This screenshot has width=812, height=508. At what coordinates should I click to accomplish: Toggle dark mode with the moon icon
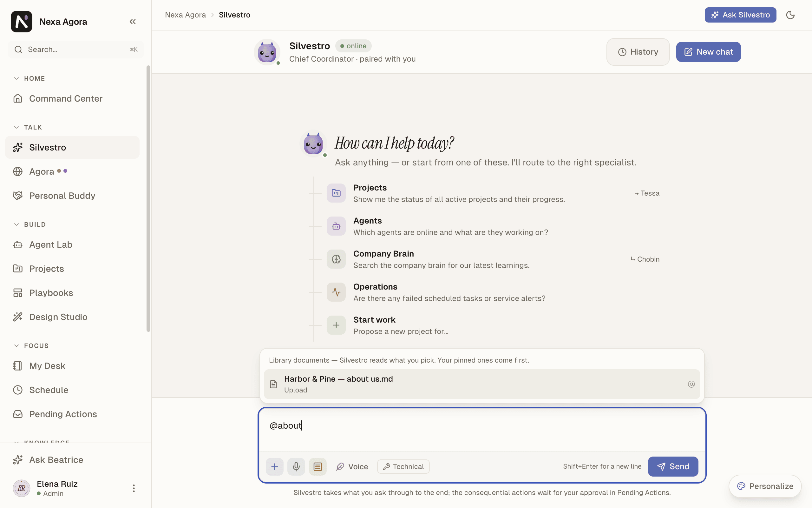click(x=790, y=15)
